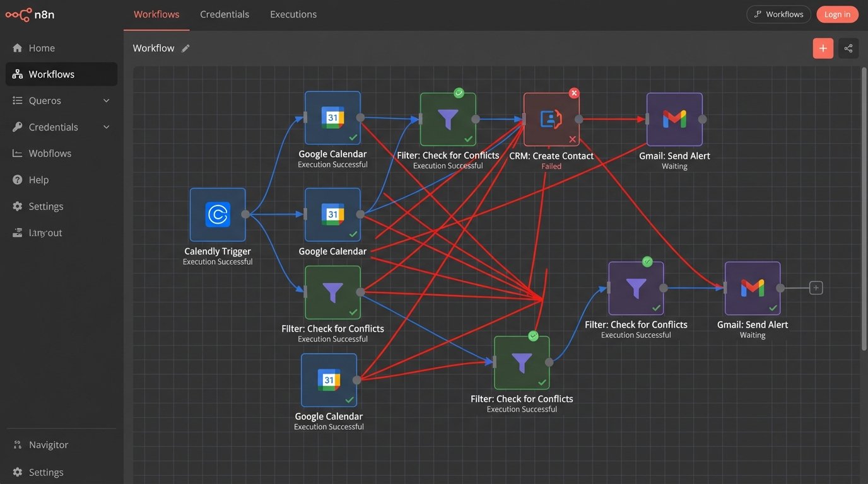Switch to the Credentials tab
Image resolution: width=868 pixels, height=484 pixels.
225,14
